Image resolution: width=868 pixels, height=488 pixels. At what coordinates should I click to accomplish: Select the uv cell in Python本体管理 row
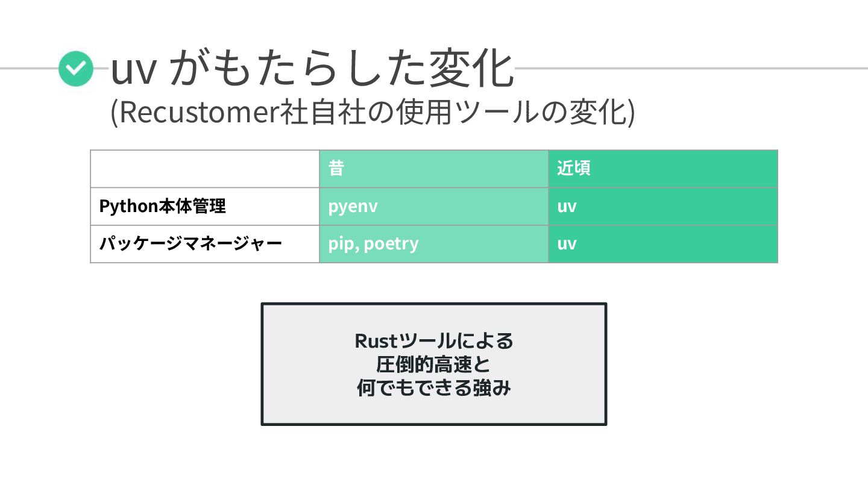click(663, 207)
